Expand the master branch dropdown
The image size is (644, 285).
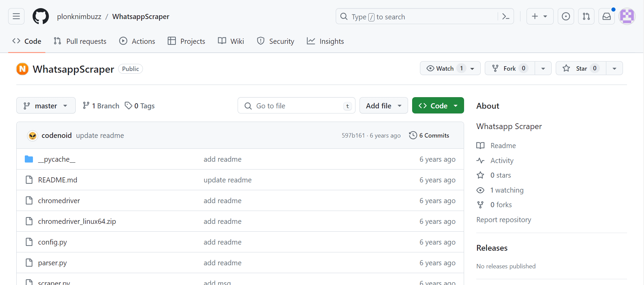coord(46,106)
